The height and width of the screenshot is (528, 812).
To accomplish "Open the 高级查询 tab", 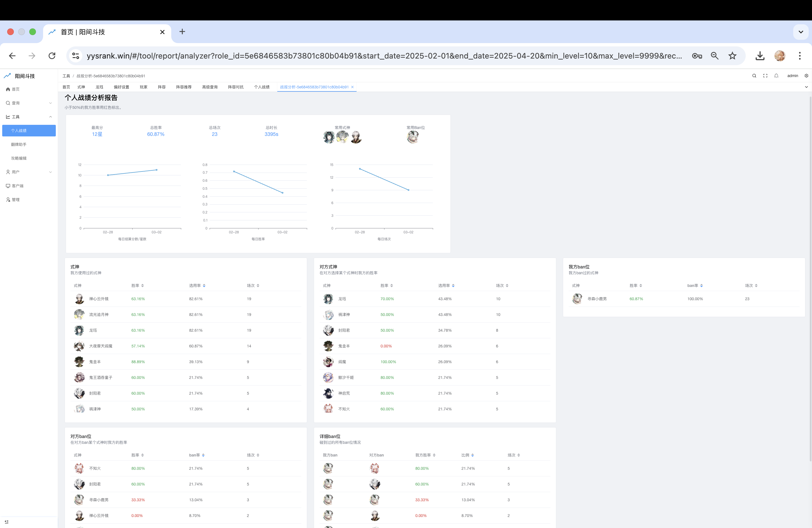I will [x=209, y=87].
